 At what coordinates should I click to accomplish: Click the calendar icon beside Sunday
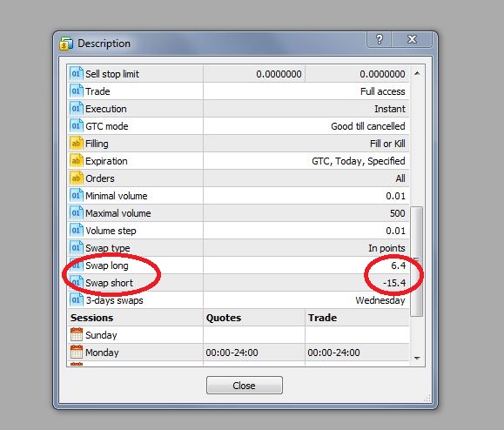pyautogui.click(x=77, y=334)
